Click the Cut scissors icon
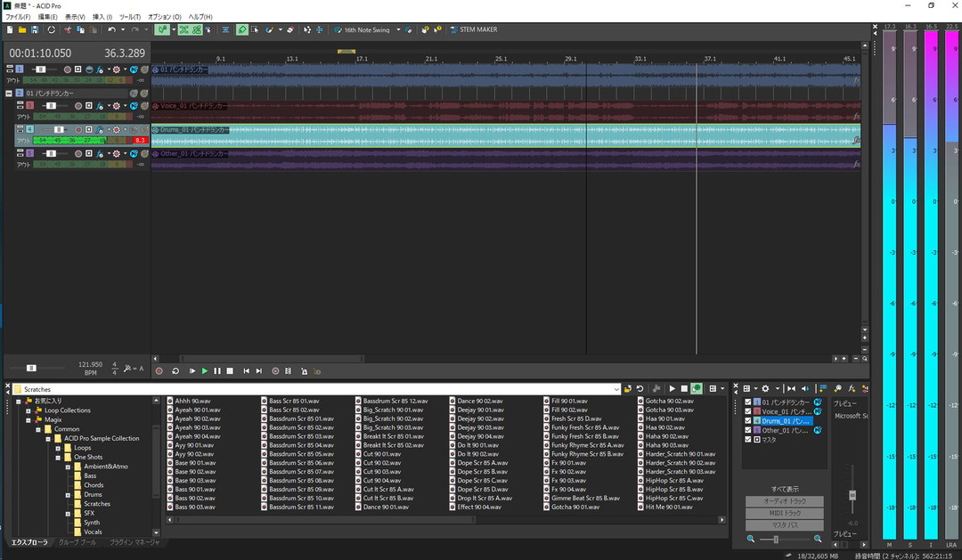The height and width of the screenshot is (560, 962). tap(68, 29)
